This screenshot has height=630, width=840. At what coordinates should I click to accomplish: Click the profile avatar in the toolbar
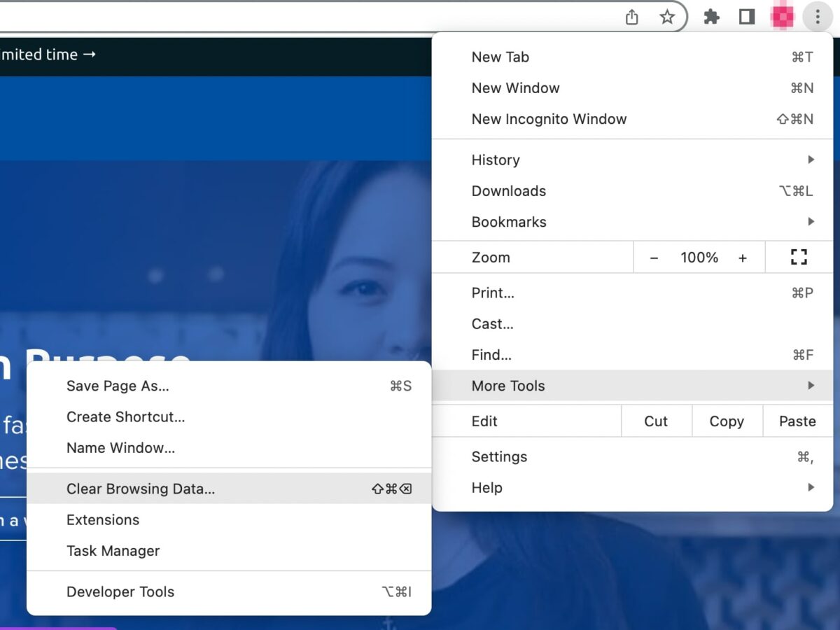782,16
